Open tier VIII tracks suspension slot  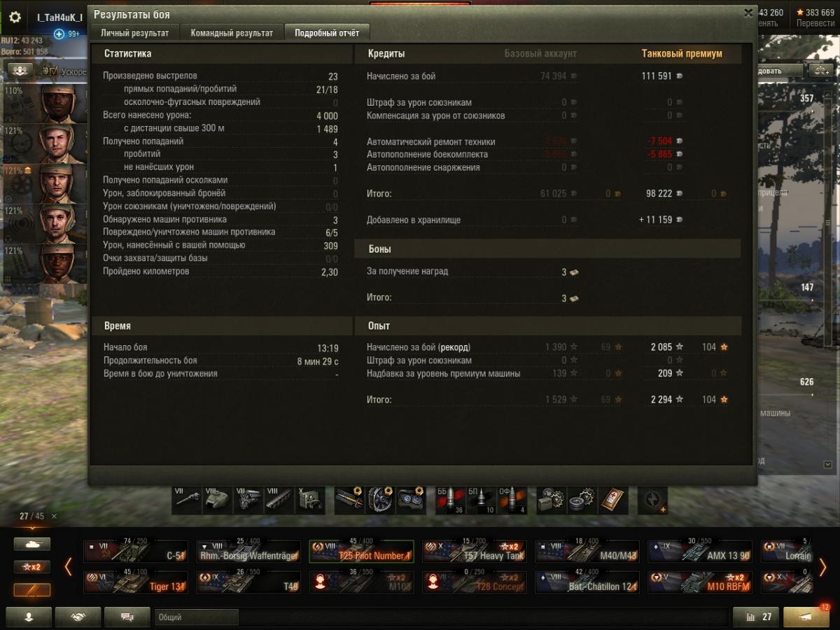279,500
